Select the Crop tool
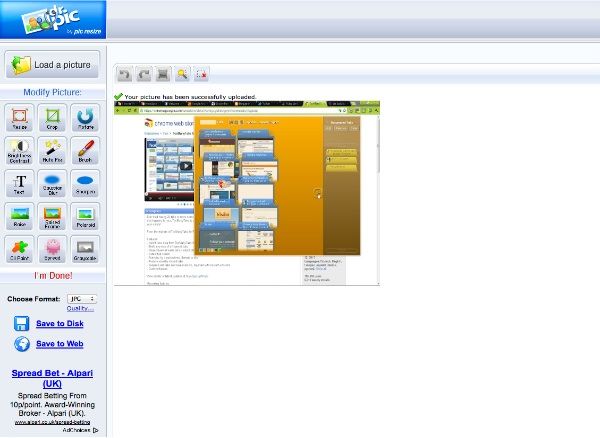 point(52,119)
